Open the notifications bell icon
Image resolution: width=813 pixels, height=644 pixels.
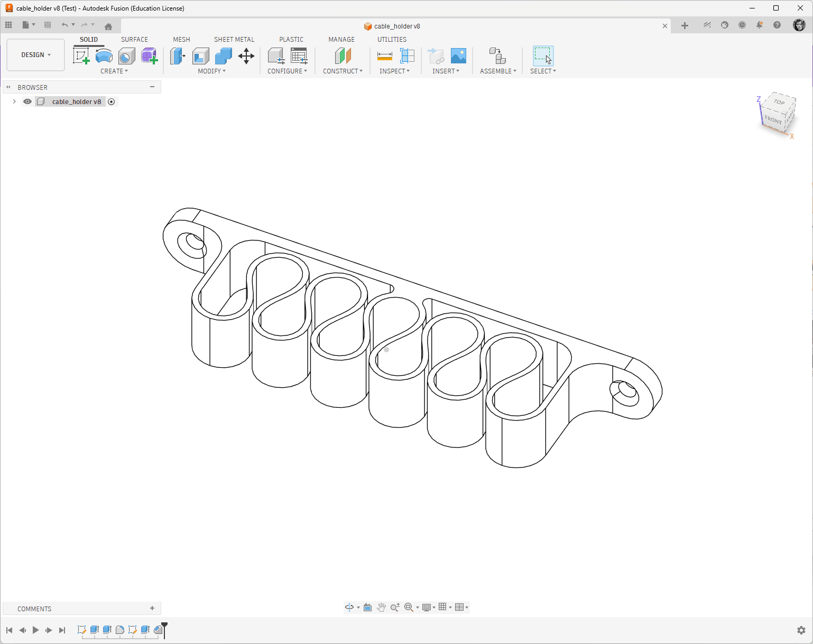(x=760, y=25)
